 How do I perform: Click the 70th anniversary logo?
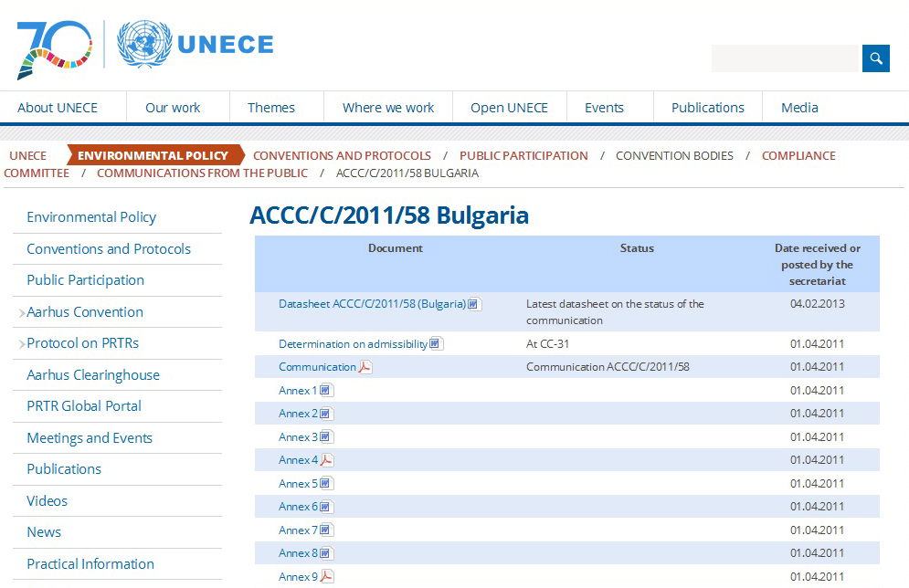pyautogui.click(x=54, y=48)
